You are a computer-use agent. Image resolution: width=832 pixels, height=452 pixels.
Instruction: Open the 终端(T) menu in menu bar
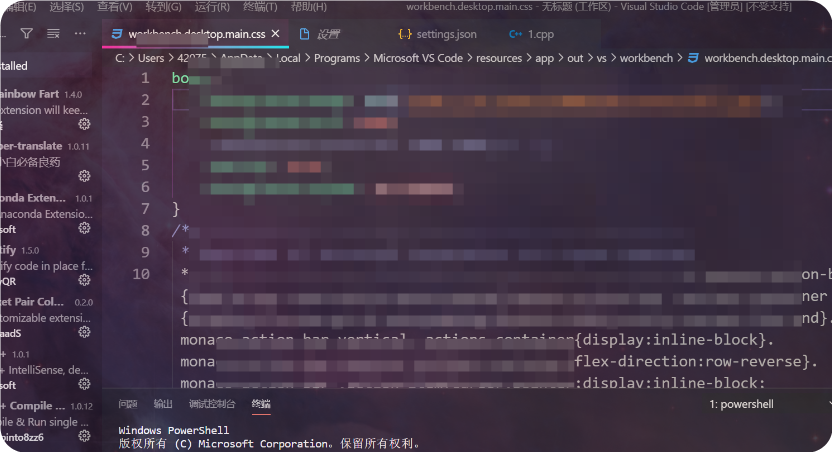point(262,6)
